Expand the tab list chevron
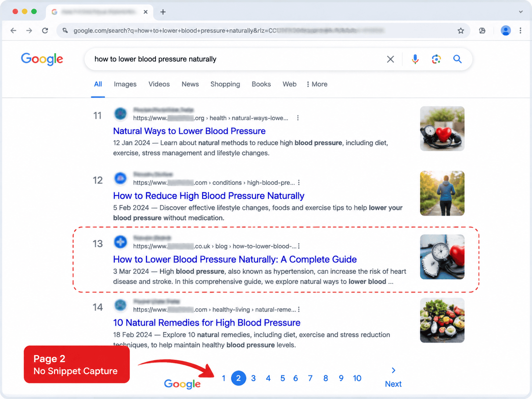The width and height of the screenshot is (532, 399). pyautogui.click(x=521, y=12)
